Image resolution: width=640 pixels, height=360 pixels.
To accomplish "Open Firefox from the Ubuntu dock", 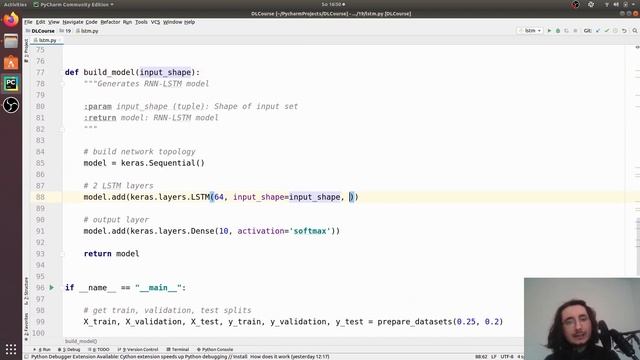I will (11, 19).
